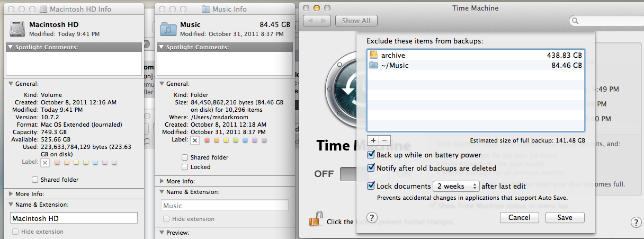The height and width of the screenshot is (239, 644).
Task: Uncheck the Lock documents checkbox
Action: (371, 186)
